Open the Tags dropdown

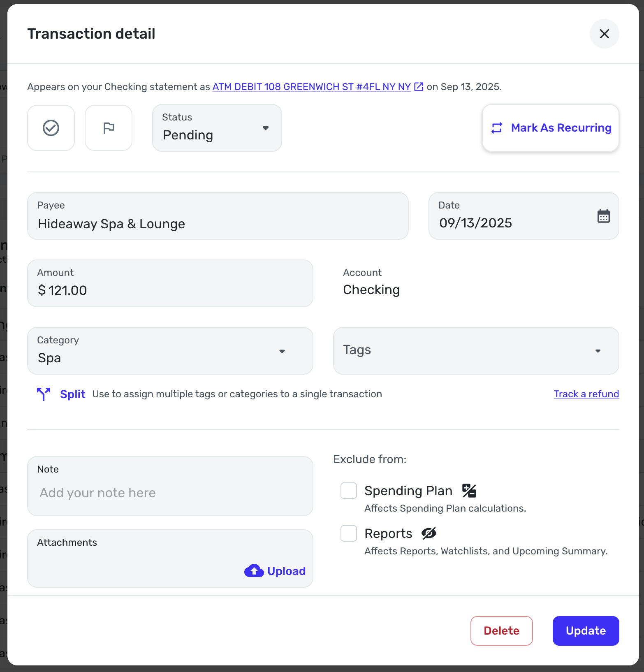pyautogui.click(x=476, y=351)
